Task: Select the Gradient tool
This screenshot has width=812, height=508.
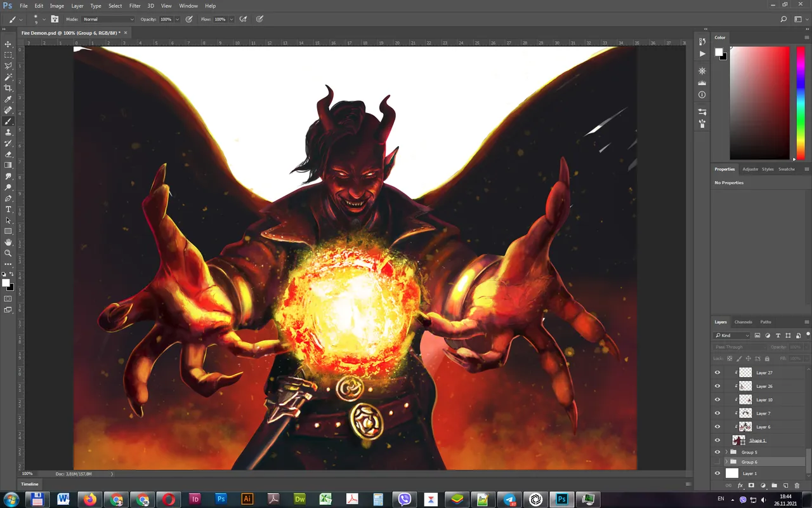Action: (8, 165)
